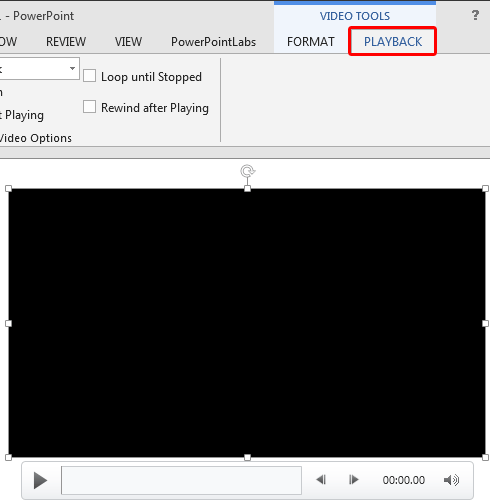This screenshot has width=490, height=504.
Task: Expand the Start dropdown in Video Options
Action: click(72, 68)
